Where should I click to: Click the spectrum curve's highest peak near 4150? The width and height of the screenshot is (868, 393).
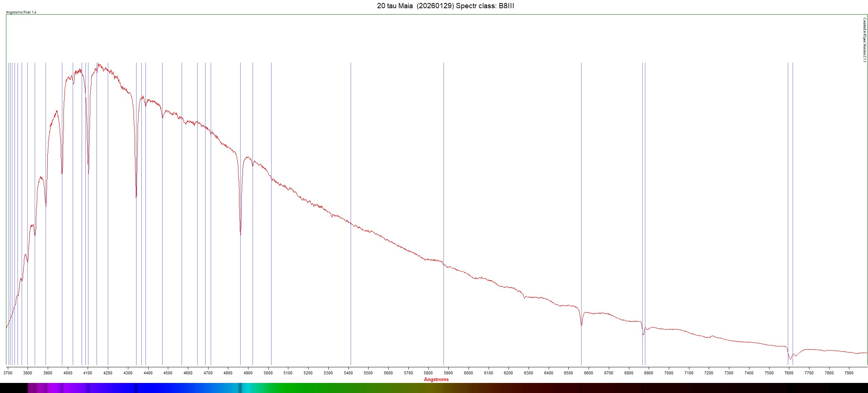98,64
